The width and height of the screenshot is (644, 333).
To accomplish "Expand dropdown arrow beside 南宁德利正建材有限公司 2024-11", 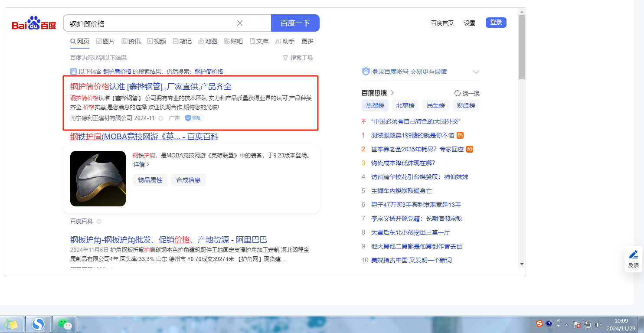I will pos(160,118).
